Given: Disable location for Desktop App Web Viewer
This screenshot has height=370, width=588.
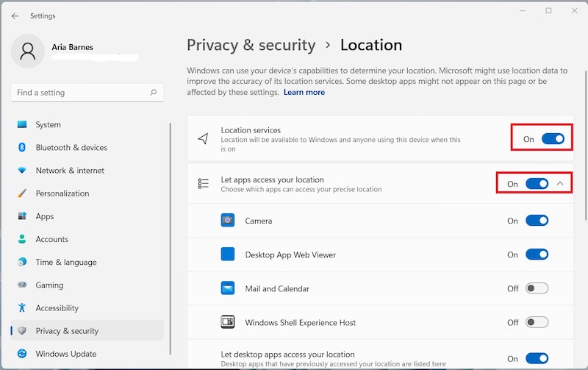Looking at the screenshot, I should pyautogui.click(x=537, y=254).
